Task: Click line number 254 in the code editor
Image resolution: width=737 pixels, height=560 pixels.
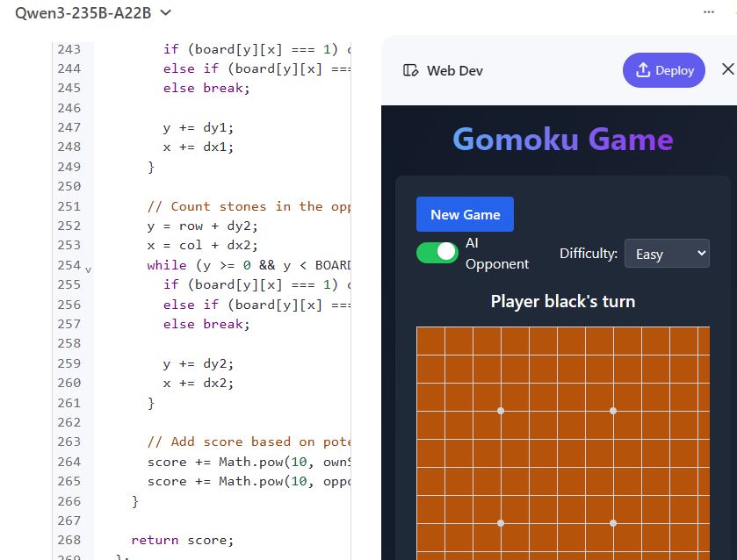Action: coord(69,264)
